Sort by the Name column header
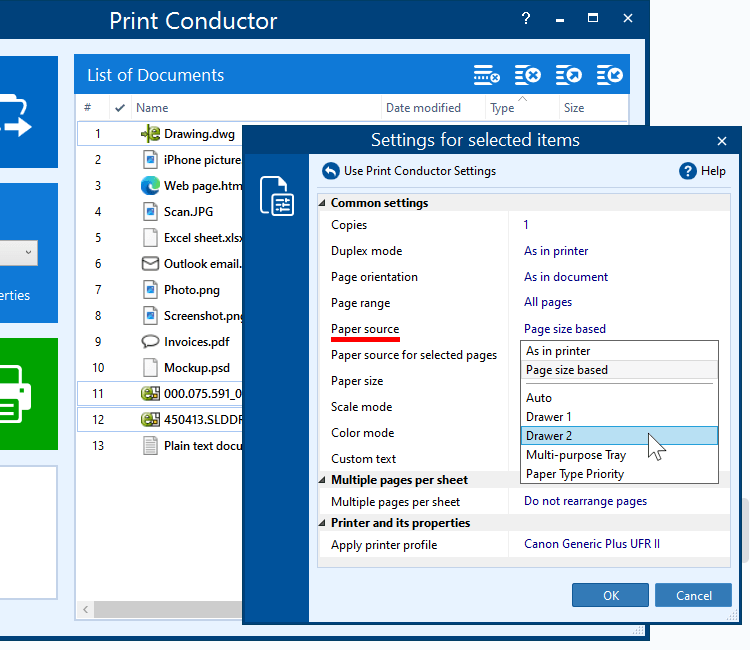The height and width of the screenshot is (650, 750). [152, 108]
